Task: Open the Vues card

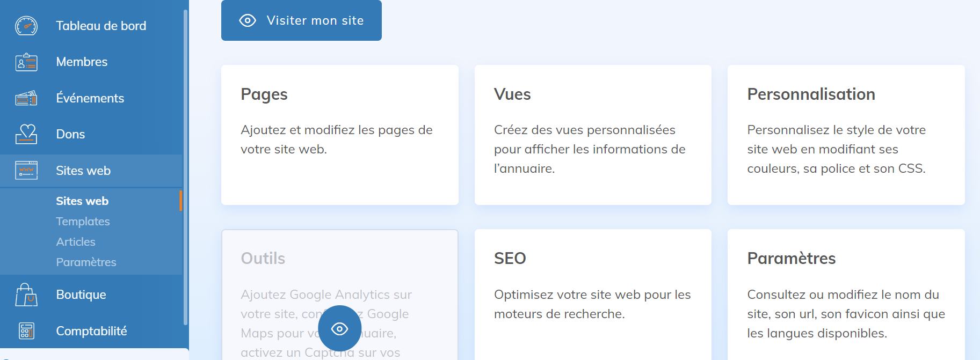Action: pyautogui.click(x=593, y=135)
